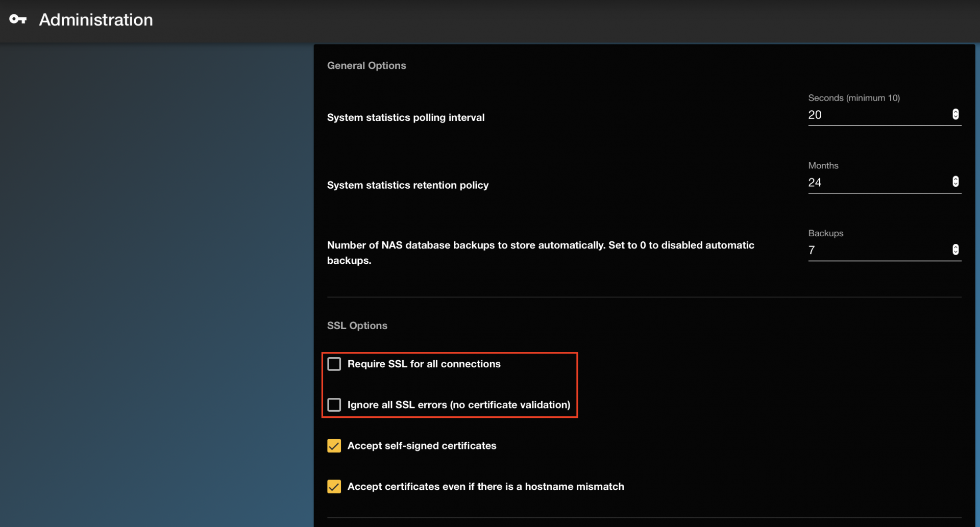Screen dimensions: 980x527
Task: Click the polling interval seconds field
Action: pos(878,115)
